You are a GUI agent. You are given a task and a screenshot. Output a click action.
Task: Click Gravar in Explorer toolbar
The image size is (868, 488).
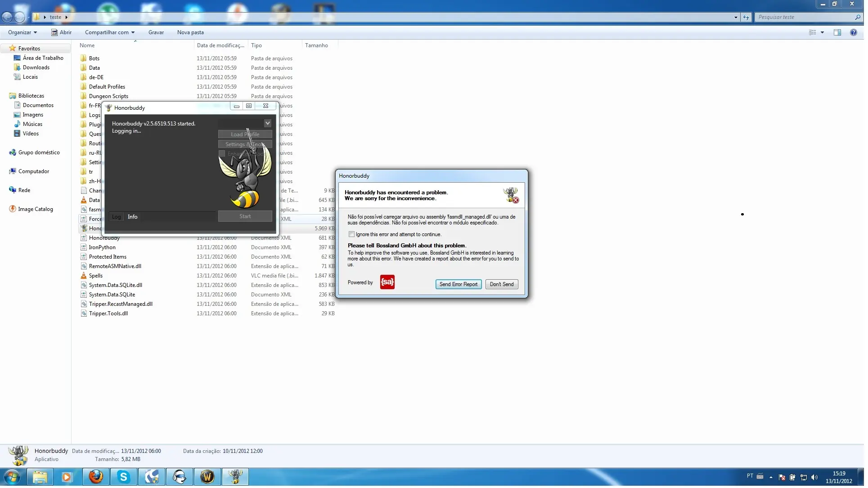[157, 32]
